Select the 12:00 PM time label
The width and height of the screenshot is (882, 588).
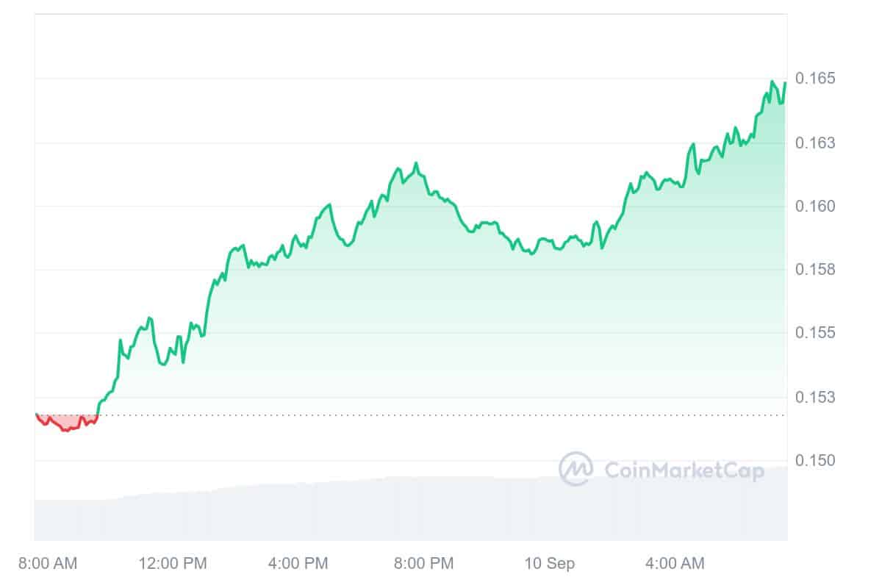[173, 564]
